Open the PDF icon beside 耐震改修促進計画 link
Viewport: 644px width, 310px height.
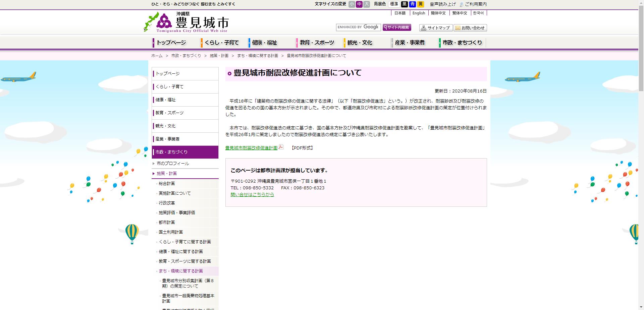(x=281, y=147)
